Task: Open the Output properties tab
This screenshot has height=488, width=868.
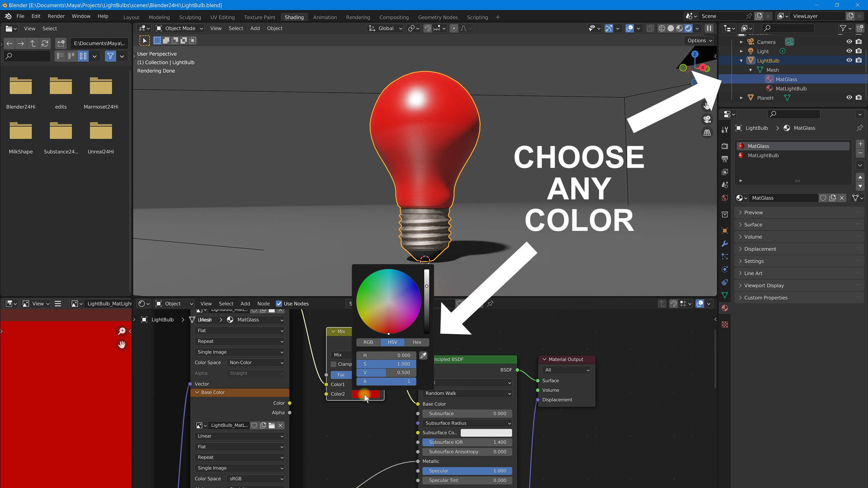Action: click(725, 159)
